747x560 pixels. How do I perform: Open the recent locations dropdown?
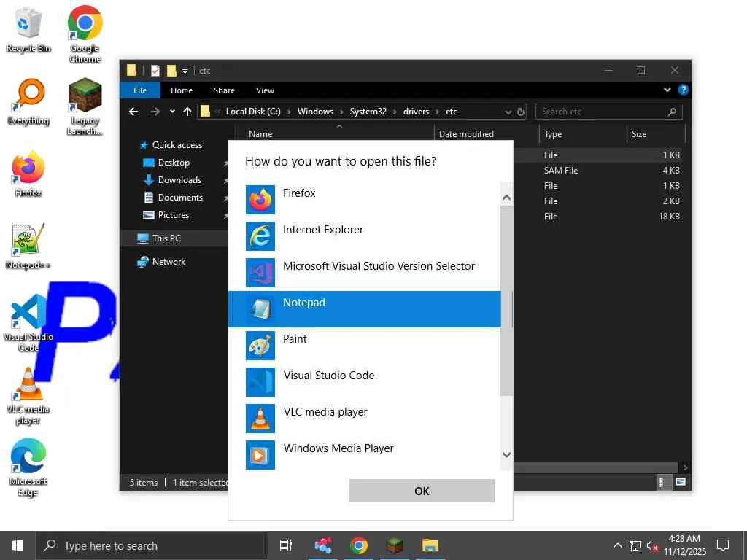click(172, 112)
